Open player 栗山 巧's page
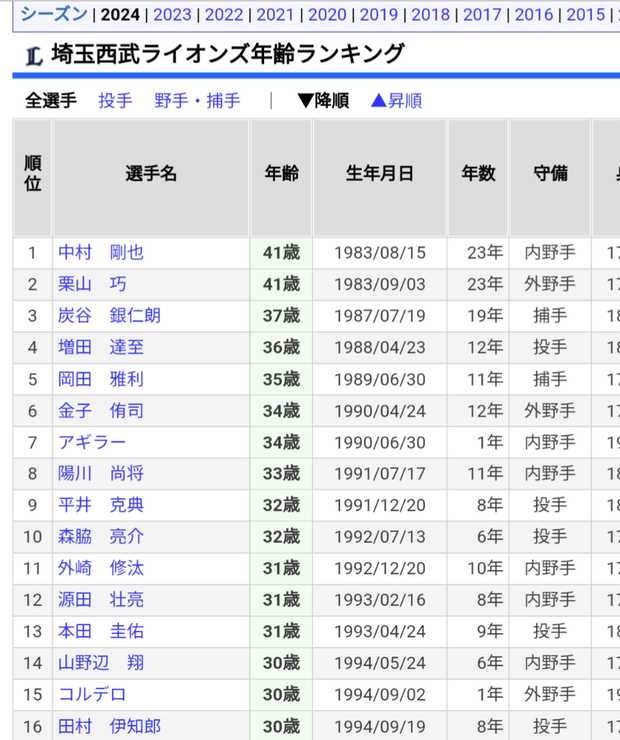Viewport: 620px width, 740px height. [92, 284]
